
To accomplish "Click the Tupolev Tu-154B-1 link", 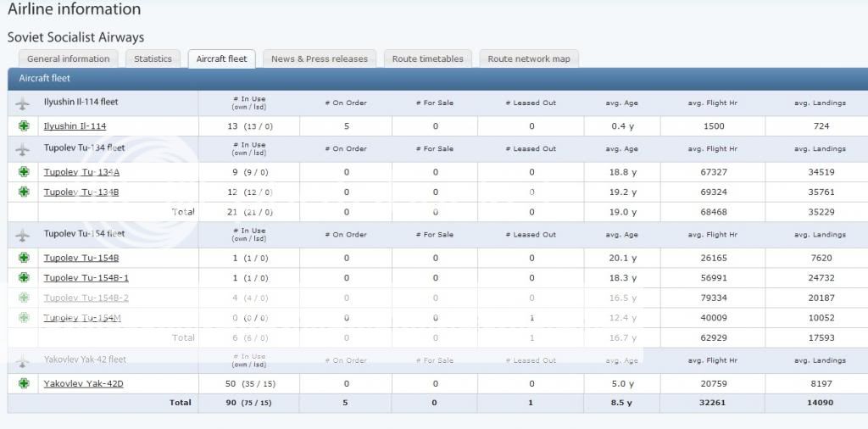I will pos(86,278).
